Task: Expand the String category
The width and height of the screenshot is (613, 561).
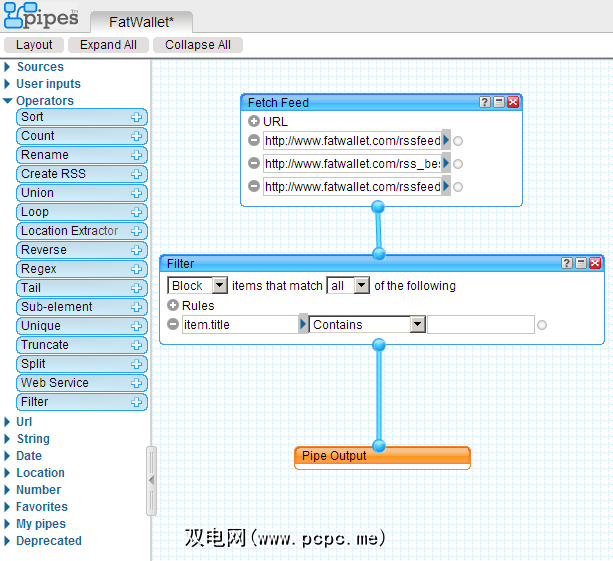Action: [x=7, y=439]
